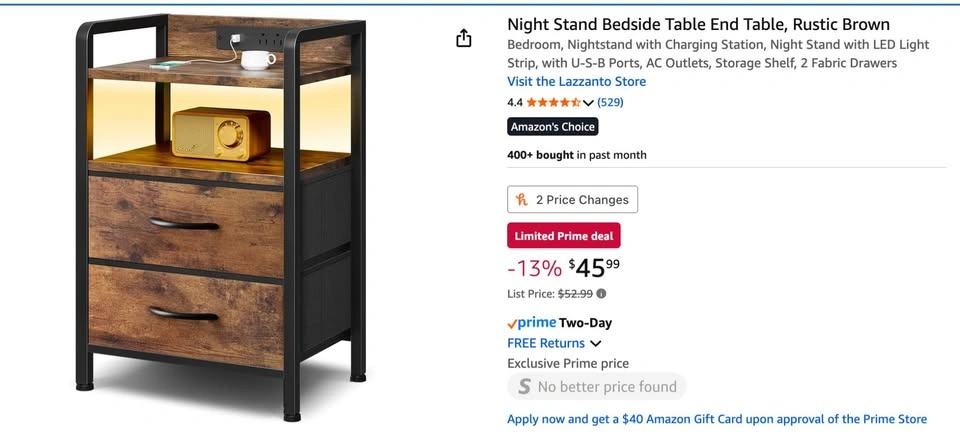Open the 529 customer reviews link
Screen dimensions: 960x432
tap(610, 102)
